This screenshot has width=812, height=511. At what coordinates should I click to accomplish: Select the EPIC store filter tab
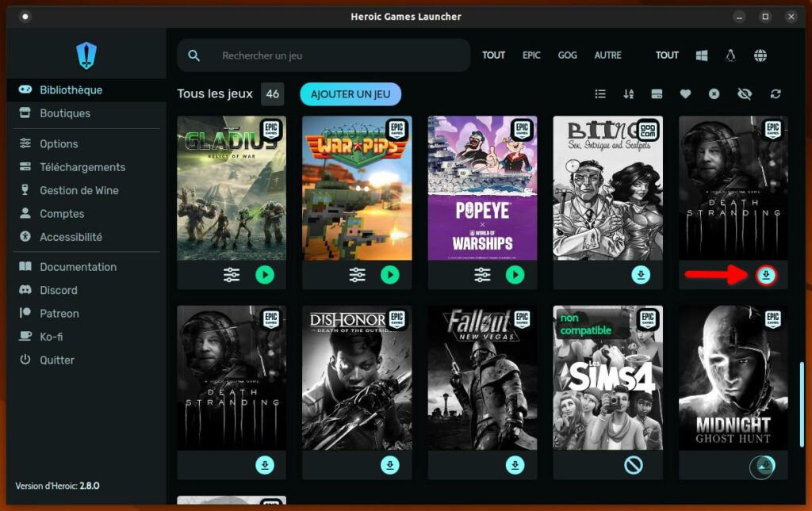531,55
